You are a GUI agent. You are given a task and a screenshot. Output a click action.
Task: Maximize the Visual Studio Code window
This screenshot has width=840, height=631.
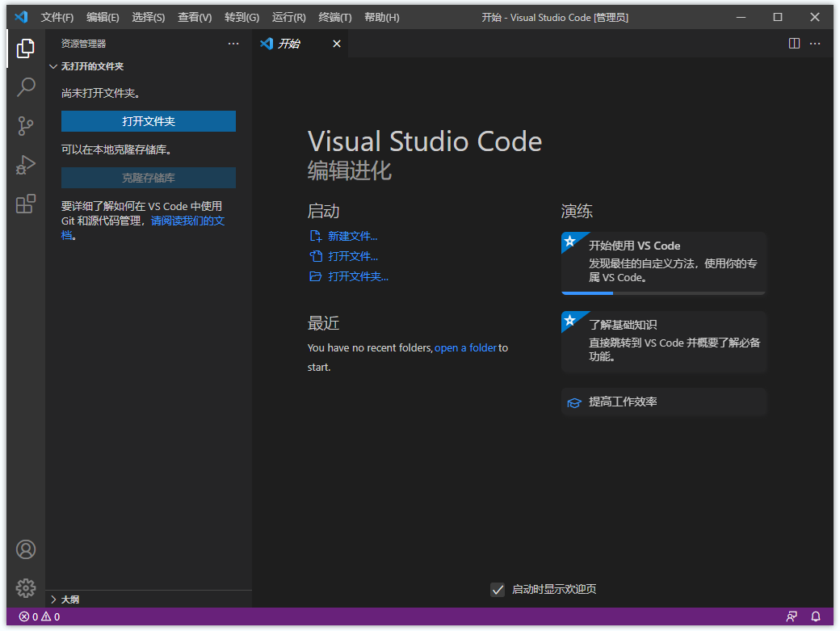778,17
